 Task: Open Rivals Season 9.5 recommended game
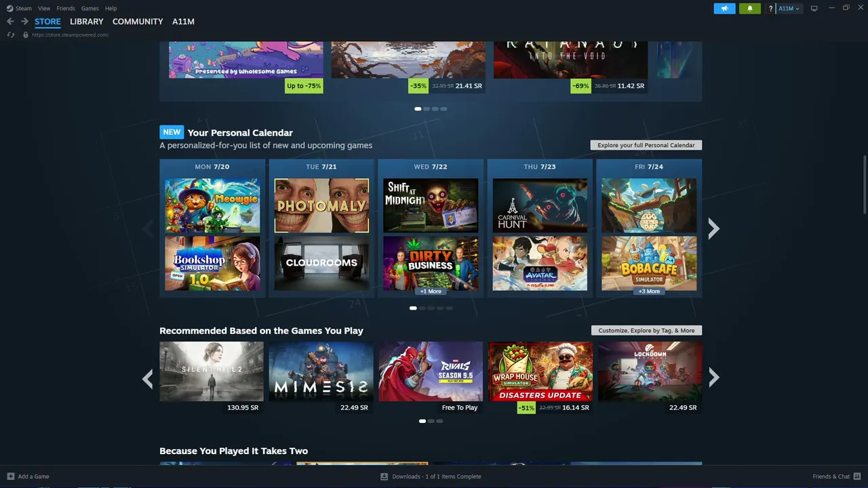(431, 371)
